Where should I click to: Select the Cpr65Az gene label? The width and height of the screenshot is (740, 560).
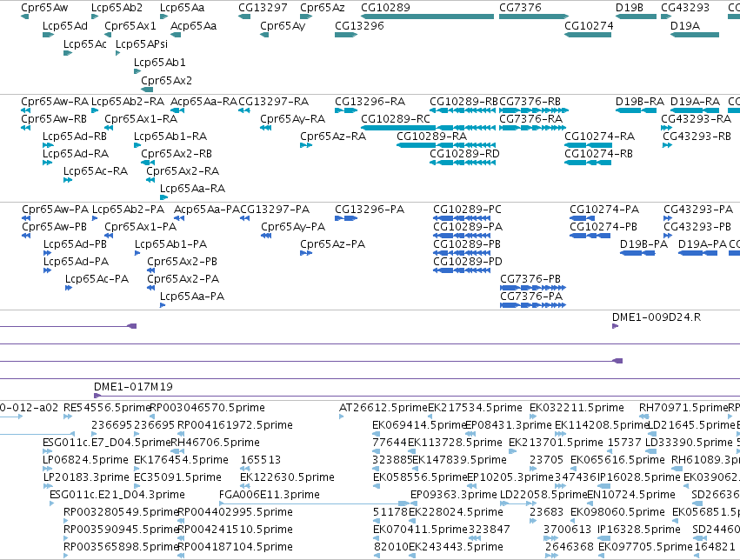[x=323, y=8]
